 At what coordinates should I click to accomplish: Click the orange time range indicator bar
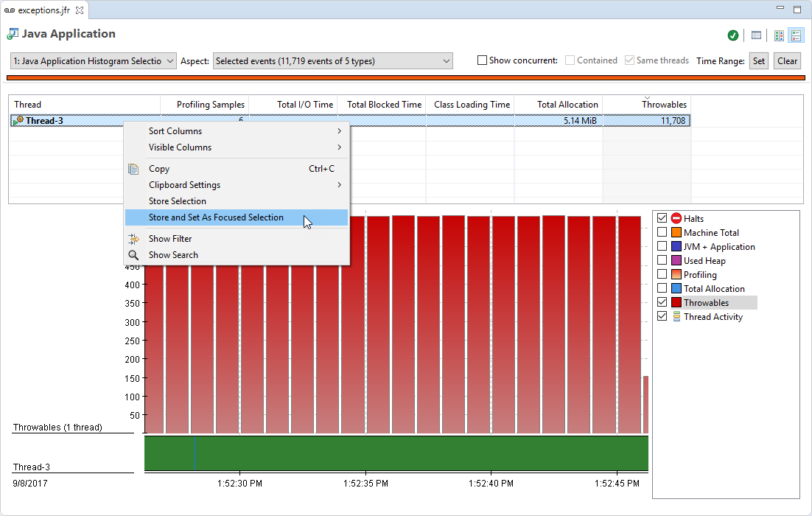(x=405, y=77)
